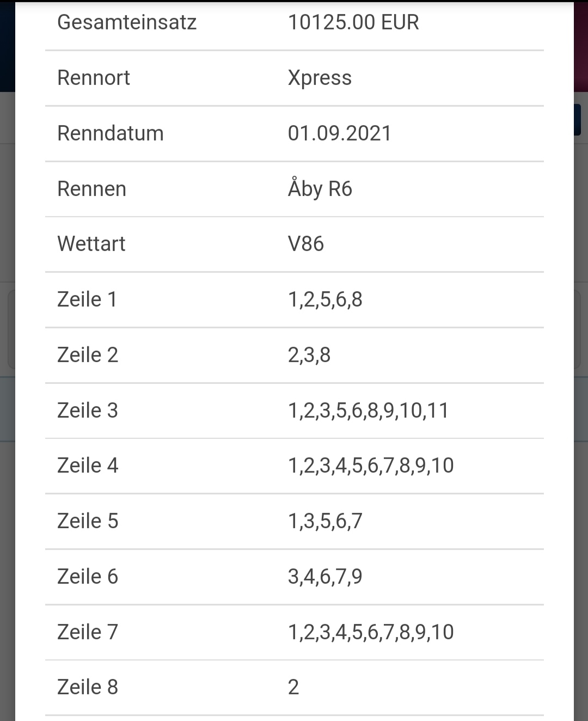
Task: Click the Zeile 7 label
Action: tap(88, 632)
